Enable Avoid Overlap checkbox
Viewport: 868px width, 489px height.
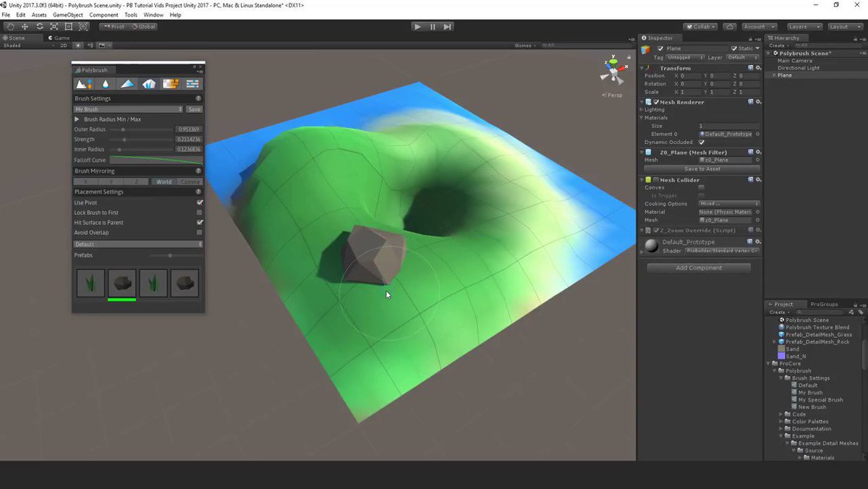pos(200,233)
